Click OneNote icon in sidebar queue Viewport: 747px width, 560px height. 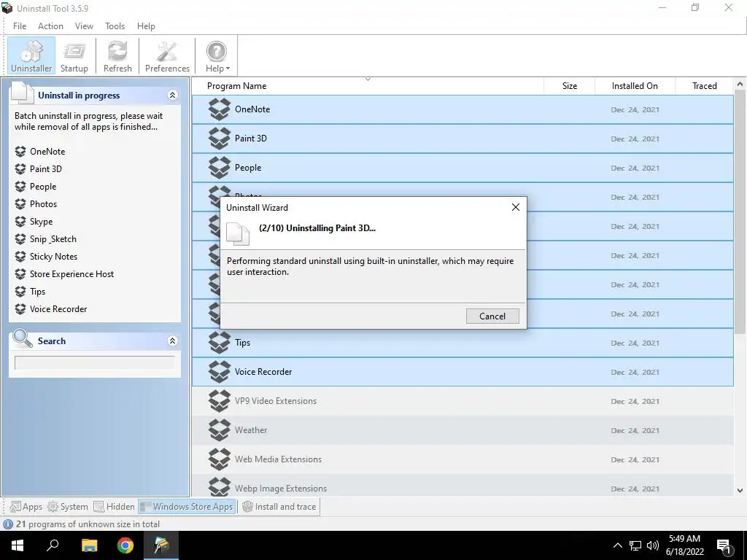(x=20, y=152)
